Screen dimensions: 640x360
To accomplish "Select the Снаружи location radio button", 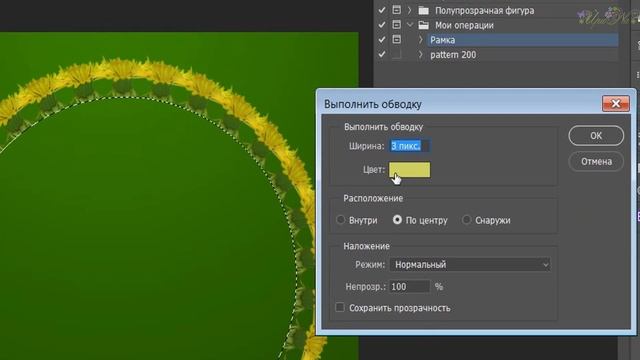I will pos(467,220).
